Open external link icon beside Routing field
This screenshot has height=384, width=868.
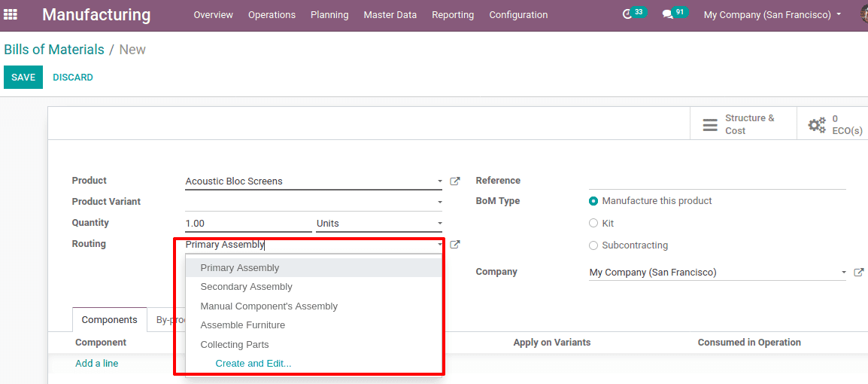click(455, 245)
